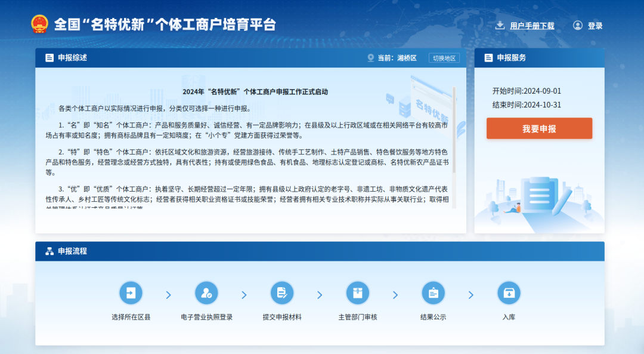644x354 pixels.
Task: Click the 申报流程 panel header
Action: pyautogui.click(x=72, y=251)
